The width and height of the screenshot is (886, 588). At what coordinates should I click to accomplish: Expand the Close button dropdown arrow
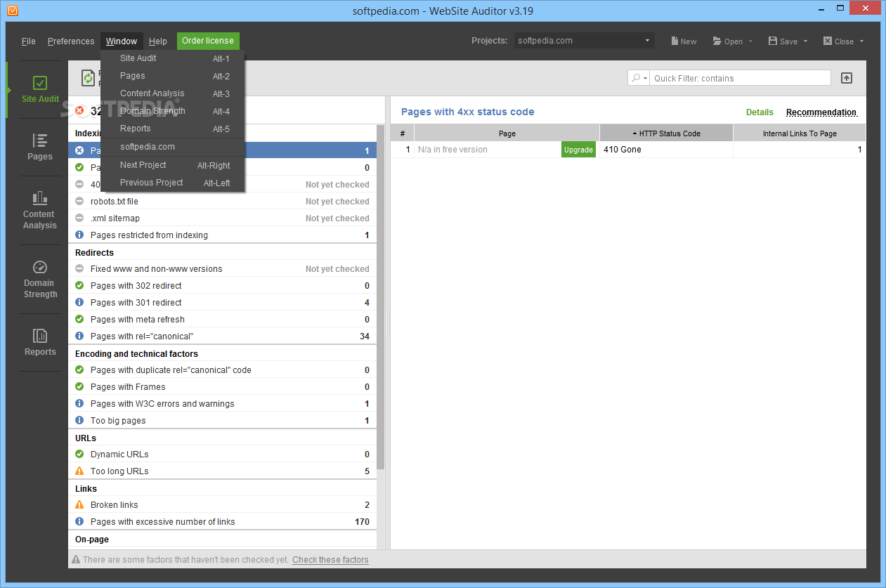(x=861, y=41)
